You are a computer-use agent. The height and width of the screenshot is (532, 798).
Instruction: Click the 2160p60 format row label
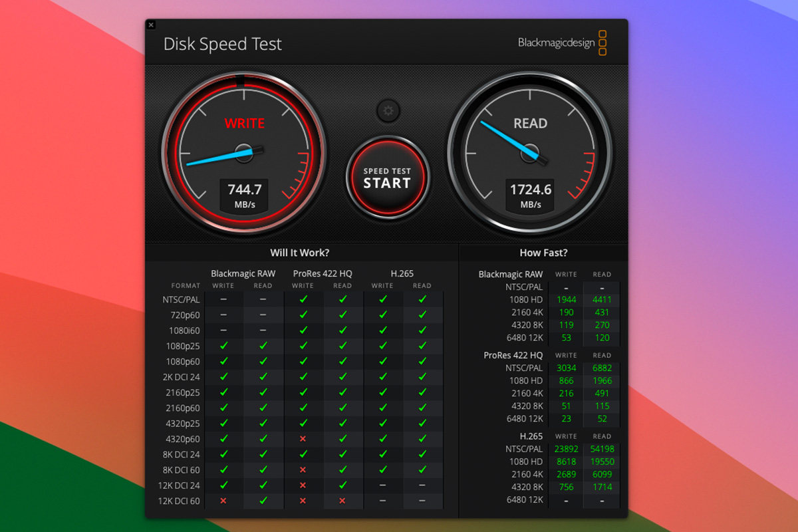pos(184,408)
